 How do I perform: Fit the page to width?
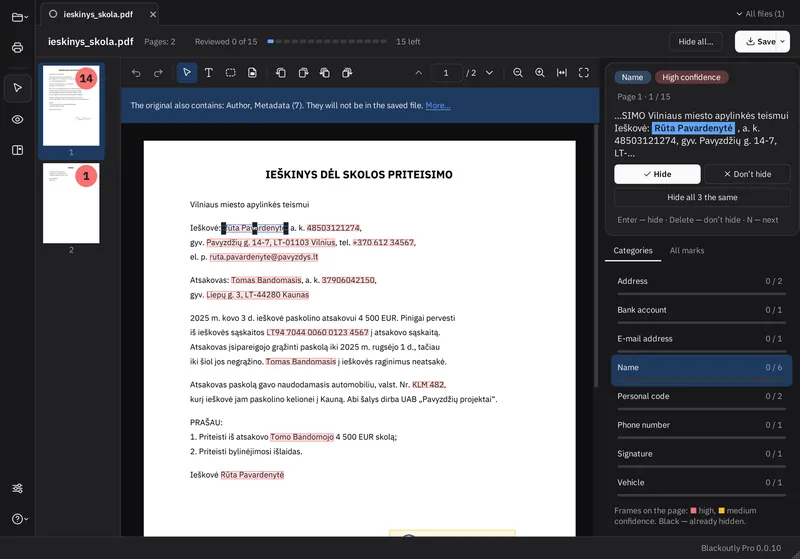[562, 73]
